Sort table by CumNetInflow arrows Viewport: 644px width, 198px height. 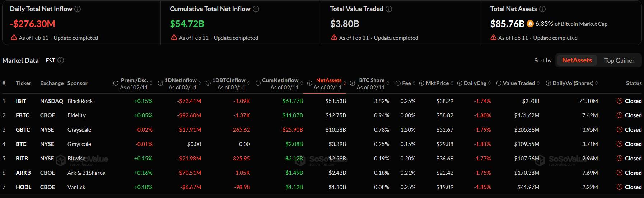[302, 83]
